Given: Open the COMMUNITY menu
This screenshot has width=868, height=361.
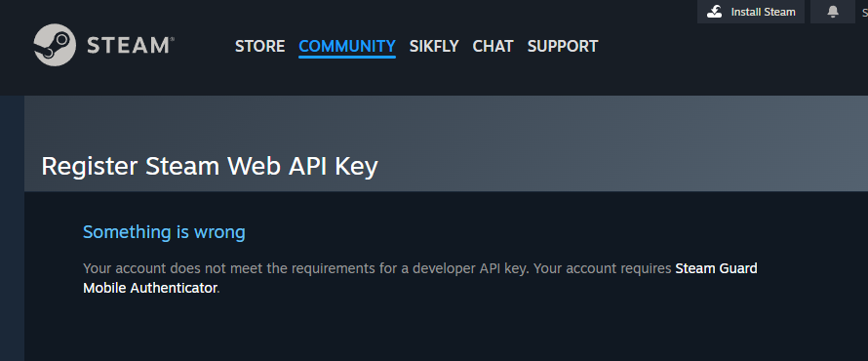Looking at the screenshot, I should pos(347,46).
